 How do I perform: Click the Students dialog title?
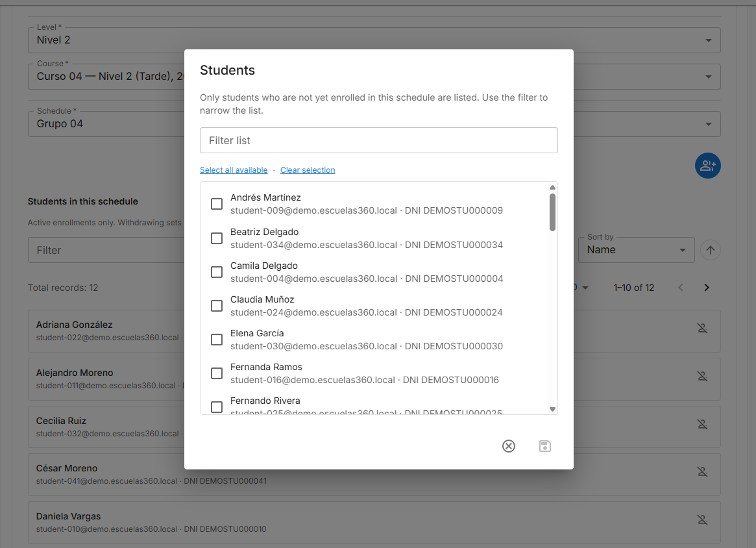[x=228, y=70]
